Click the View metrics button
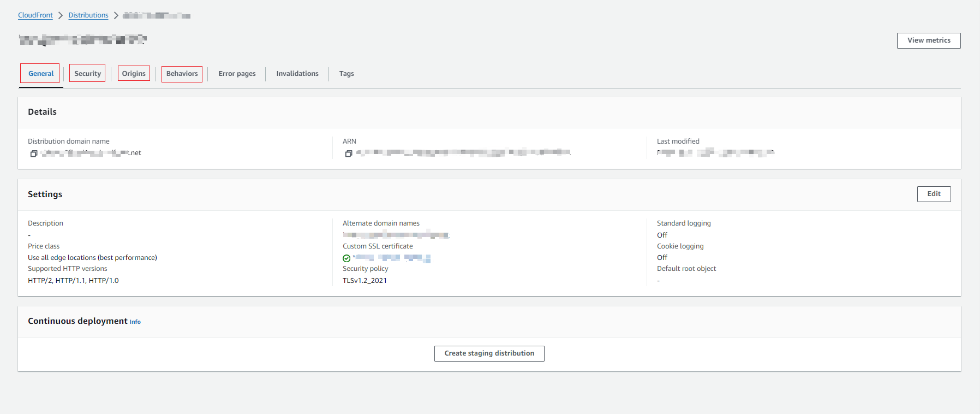Image resolution: width=980 pixels, height=414 pixels. pos(929,40)
